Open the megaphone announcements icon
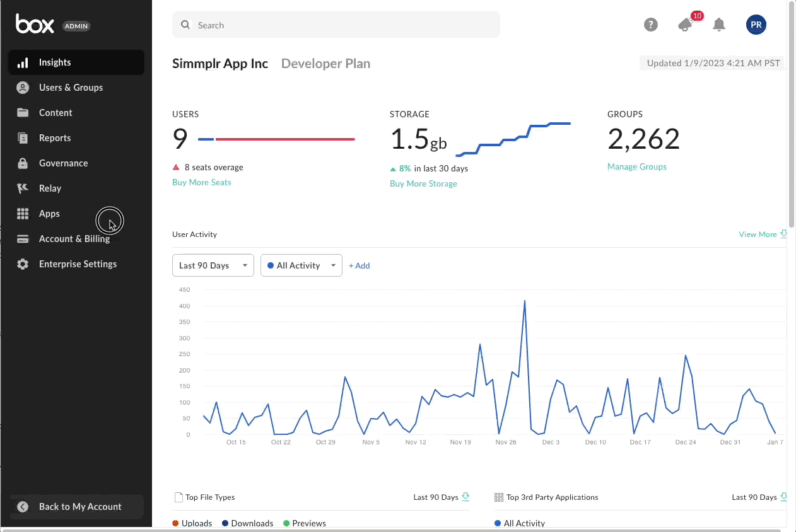796x532 pixels. click(x=685, y=25)
